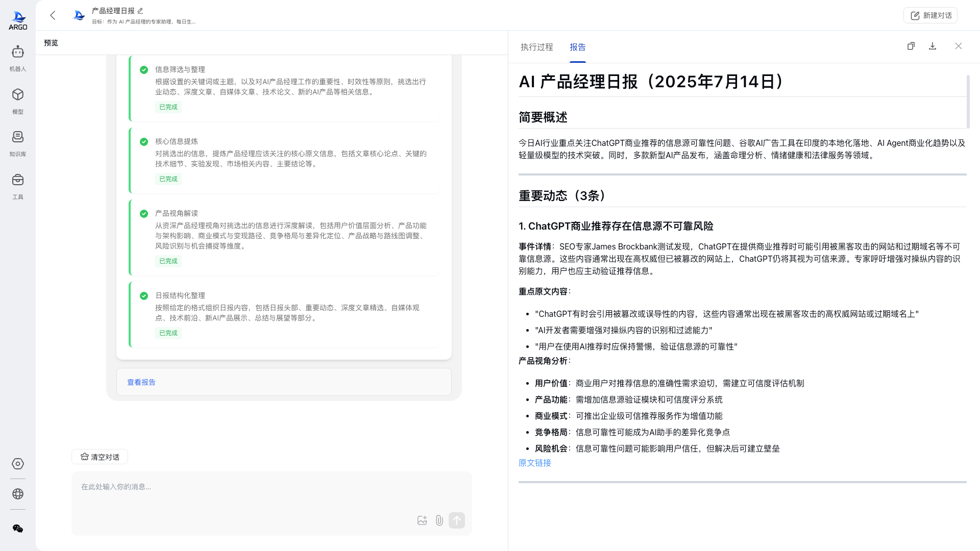Send the message with arrow button

point(457,520)
